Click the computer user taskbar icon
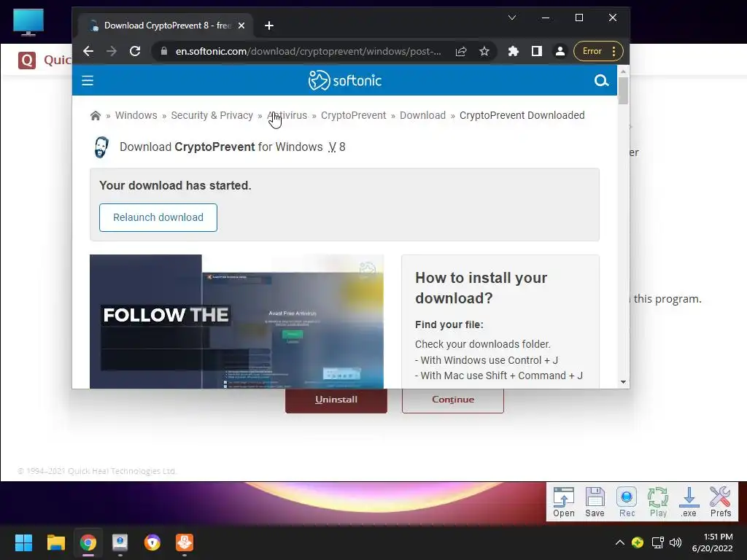Image resolution: width=747 pixels, height=560 pixels. click(x=120, y=542)
